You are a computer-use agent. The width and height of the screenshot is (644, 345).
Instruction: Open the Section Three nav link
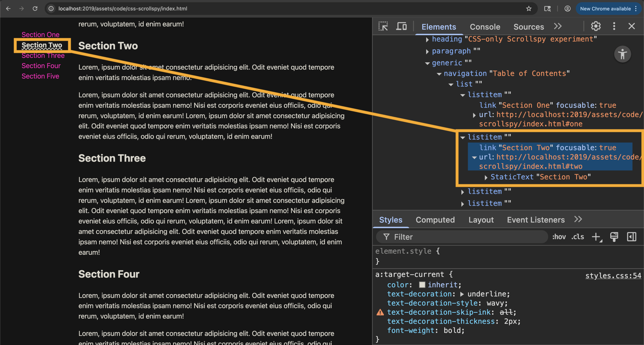point(43,56)
